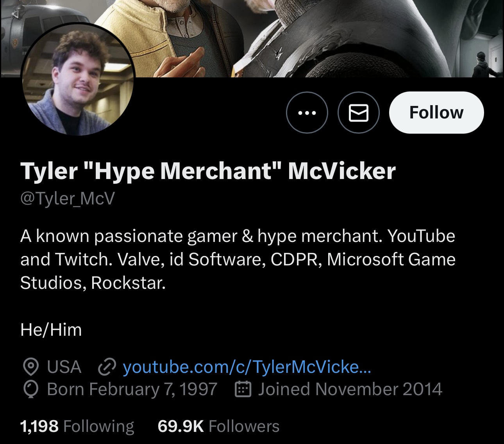Viewport: 504px width, 444px height.
Task: Click the bio text mentioning Valve
Action: (x=238, y=260)
